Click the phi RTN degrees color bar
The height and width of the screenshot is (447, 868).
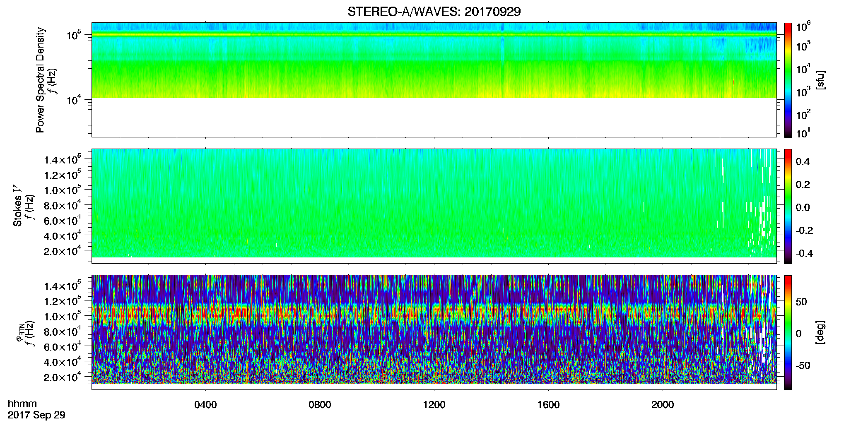(788, 332)
